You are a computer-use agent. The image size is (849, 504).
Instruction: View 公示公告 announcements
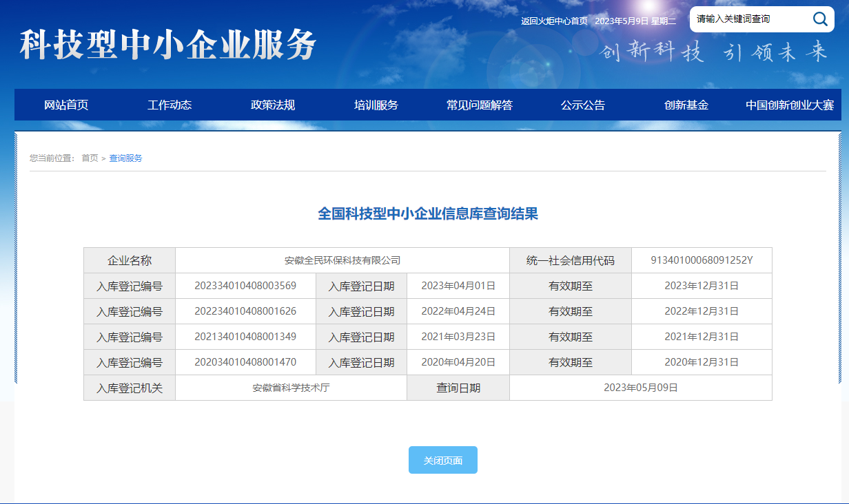point(582,105)
